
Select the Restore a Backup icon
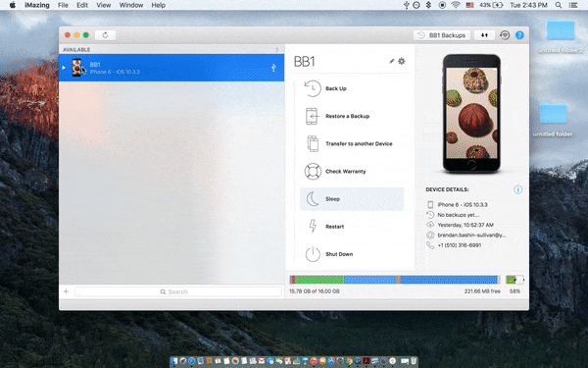pyautogui.click(x=312, y=116)
